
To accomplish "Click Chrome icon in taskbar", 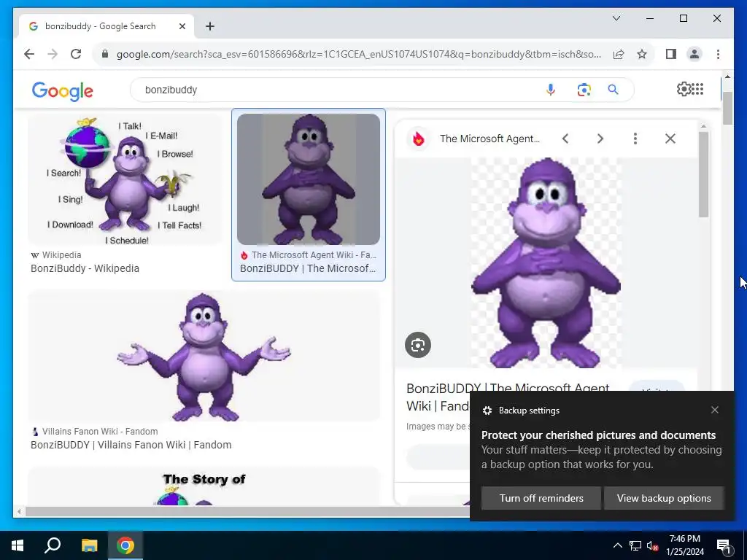I will tap(125, 545).
